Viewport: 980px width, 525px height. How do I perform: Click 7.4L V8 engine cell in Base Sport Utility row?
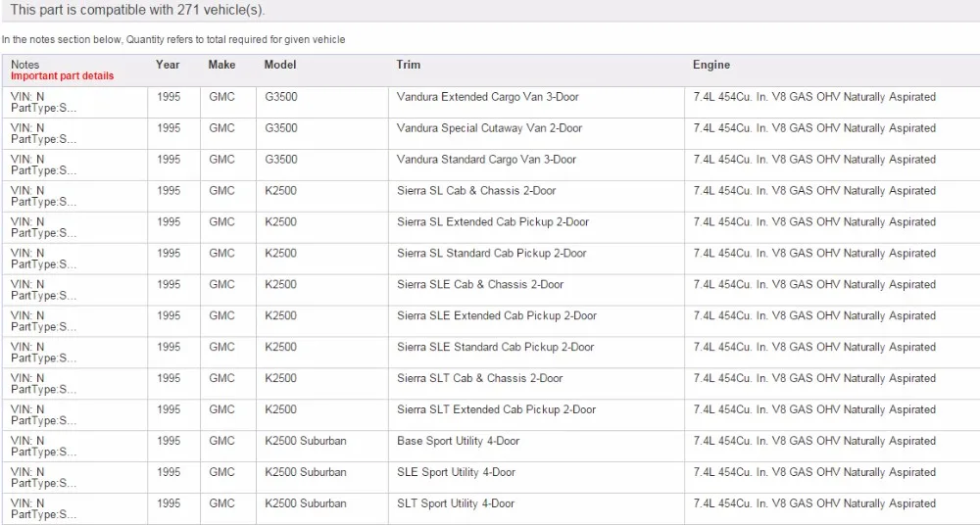point(814,441)
